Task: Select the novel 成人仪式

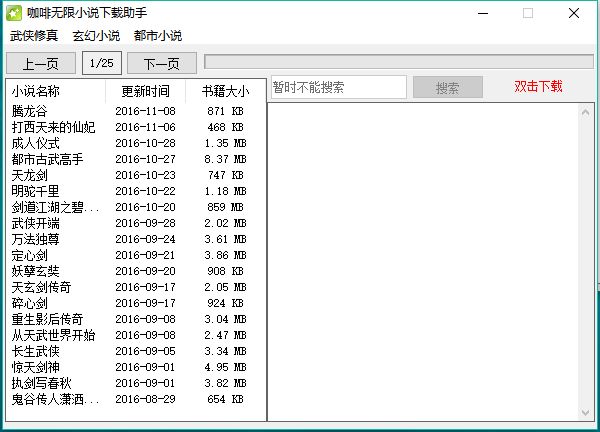Action: (36, 143)
